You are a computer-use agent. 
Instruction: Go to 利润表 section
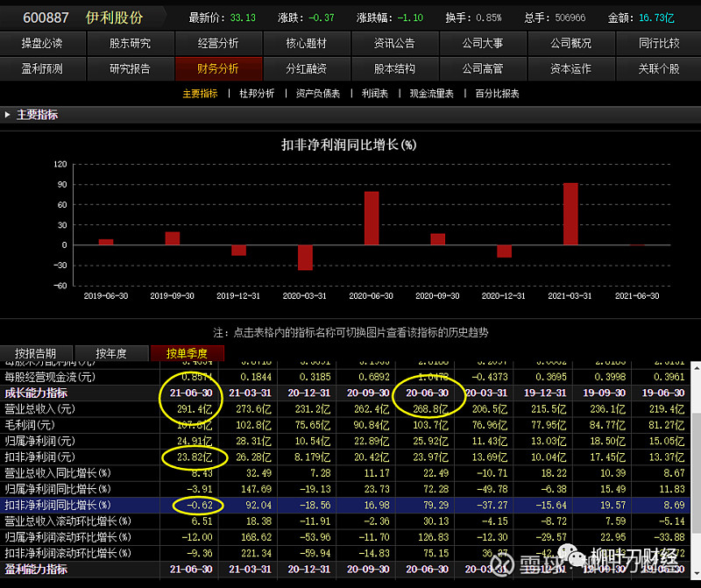375,94
